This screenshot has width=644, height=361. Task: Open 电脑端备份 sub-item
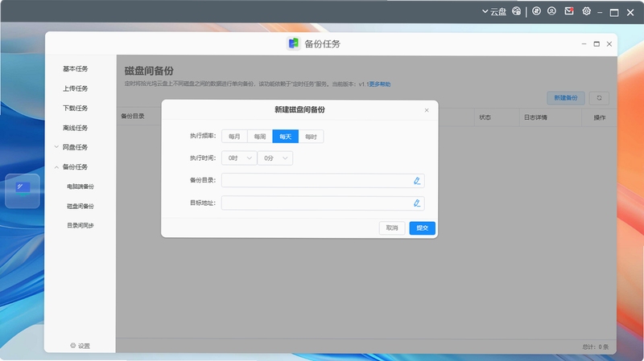80,187
